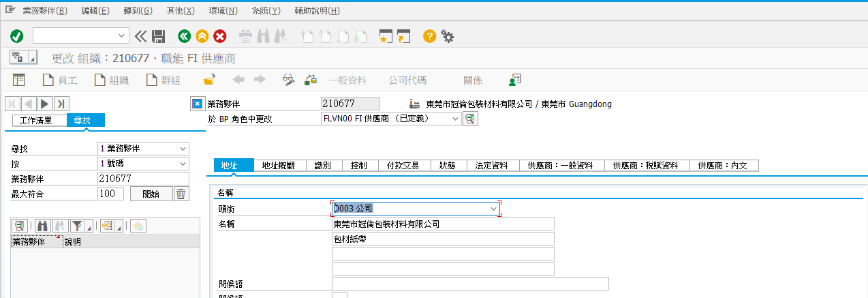Open the command field dropdown arrow
Viewport: 868px width, 298px height.
click(122, 36)
